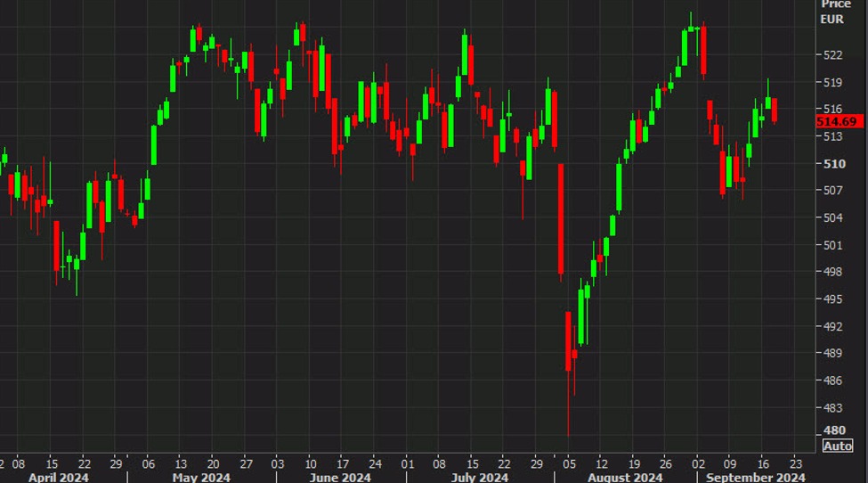Click the 513 price axis label
Image resolution: width=868 pixels, height=483 pixels.
(832, 136)
